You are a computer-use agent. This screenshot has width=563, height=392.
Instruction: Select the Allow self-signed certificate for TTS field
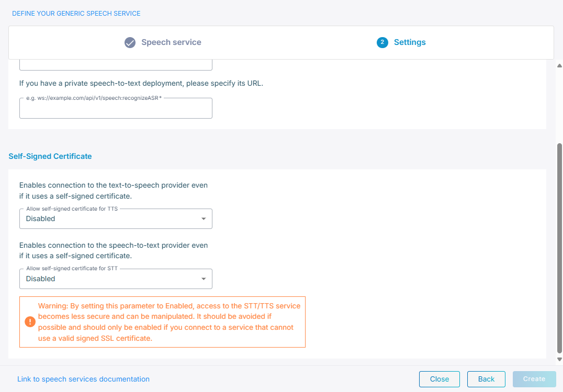(110, 219)
